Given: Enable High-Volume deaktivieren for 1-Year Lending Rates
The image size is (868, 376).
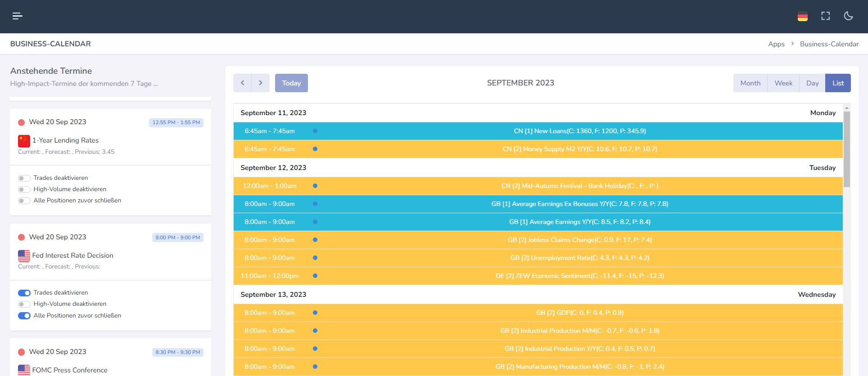Looking at the screenshot, I should [x=24, y=189].
